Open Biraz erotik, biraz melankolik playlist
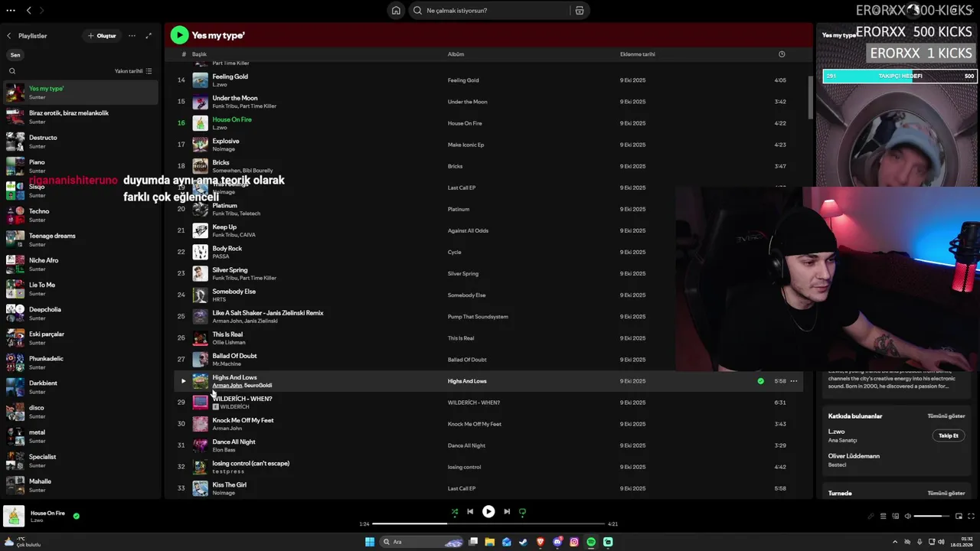 click(80, 116)
